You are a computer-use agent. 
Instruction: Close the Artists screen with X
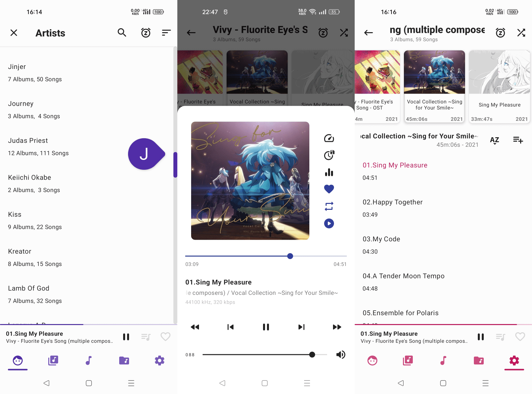click(14, 33)
